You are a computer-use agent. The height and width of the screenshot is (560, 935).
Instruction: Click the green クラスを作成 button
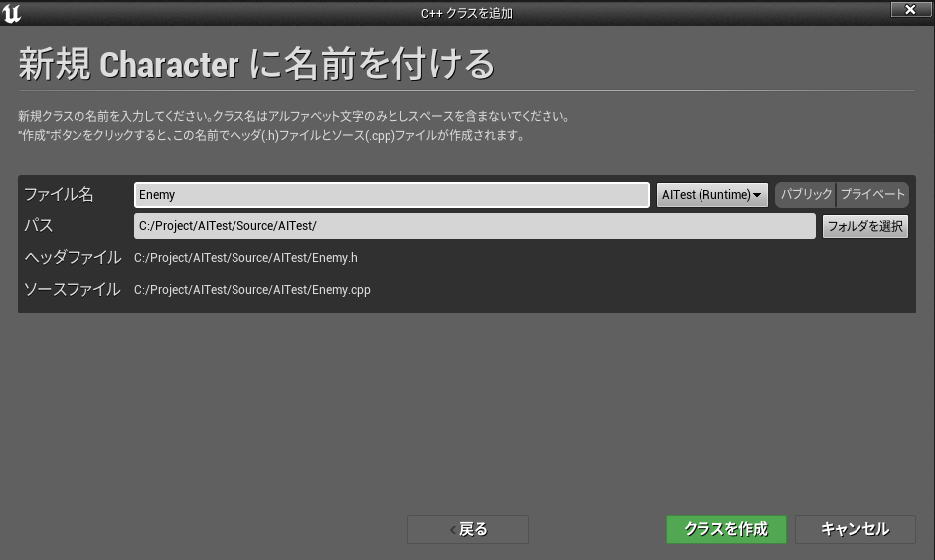pyautogui.click(x=725, y=529)
